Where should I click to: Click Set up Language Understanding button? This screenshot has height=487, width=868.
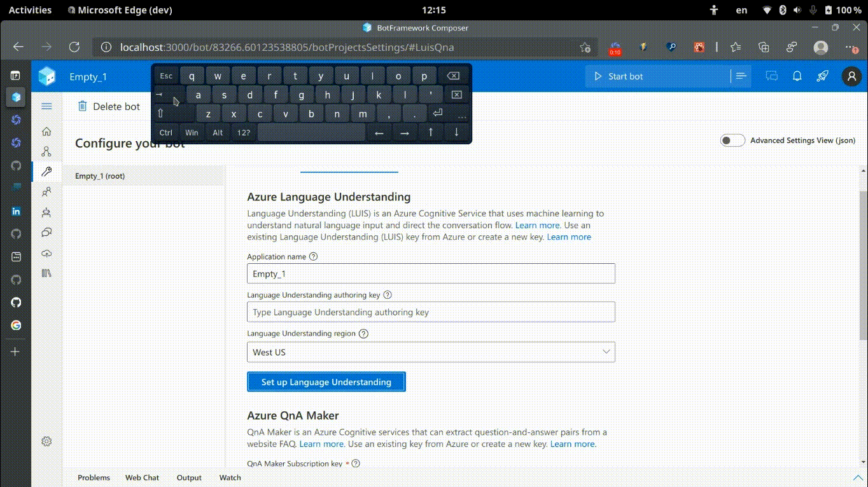pyautogui.click(x=326, y=381)
